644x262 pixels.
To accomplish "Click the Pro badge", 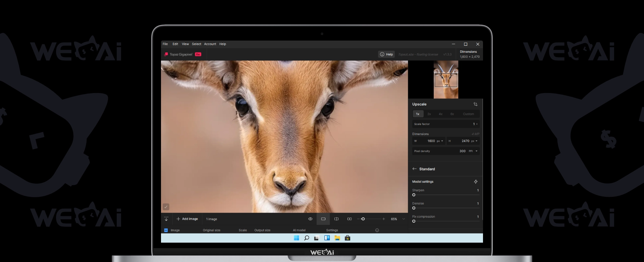I will (198, 54).
